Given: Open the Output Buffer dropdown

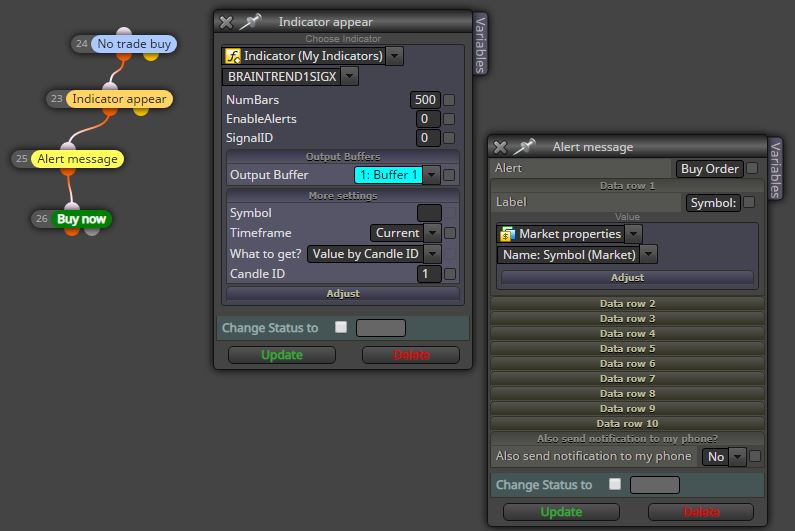Looking at the screenshot, I should (431, 175).
